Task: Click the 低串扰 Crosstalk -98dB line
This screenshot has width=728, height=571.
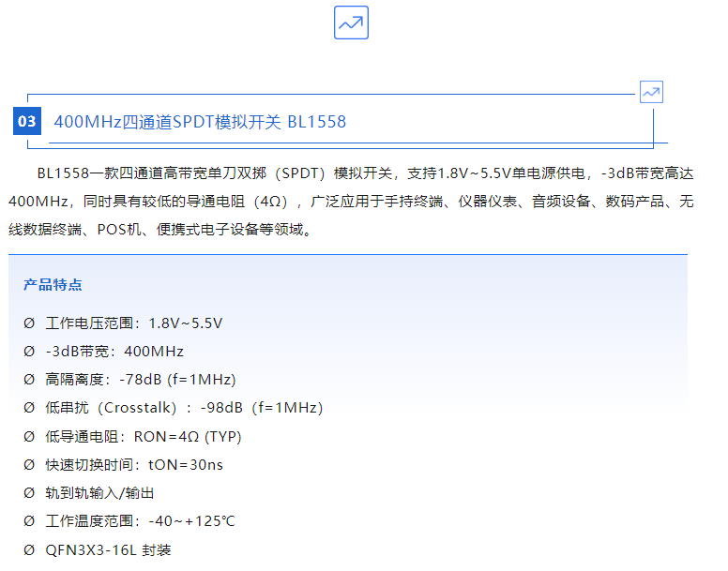Action: [184, 408]
